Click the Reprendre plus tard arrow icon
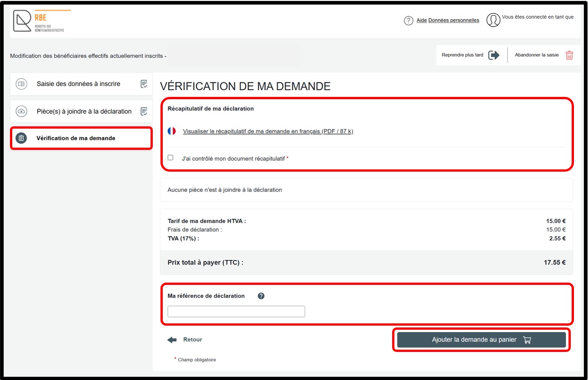The height and width of the screenshot is (380, 588). pos(494,55)
